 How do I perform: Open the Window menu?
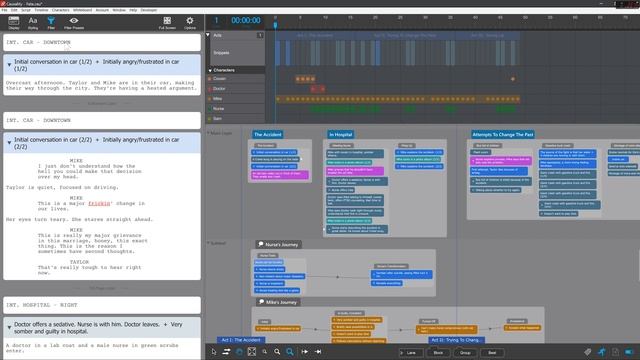click(x=119, y=10)
